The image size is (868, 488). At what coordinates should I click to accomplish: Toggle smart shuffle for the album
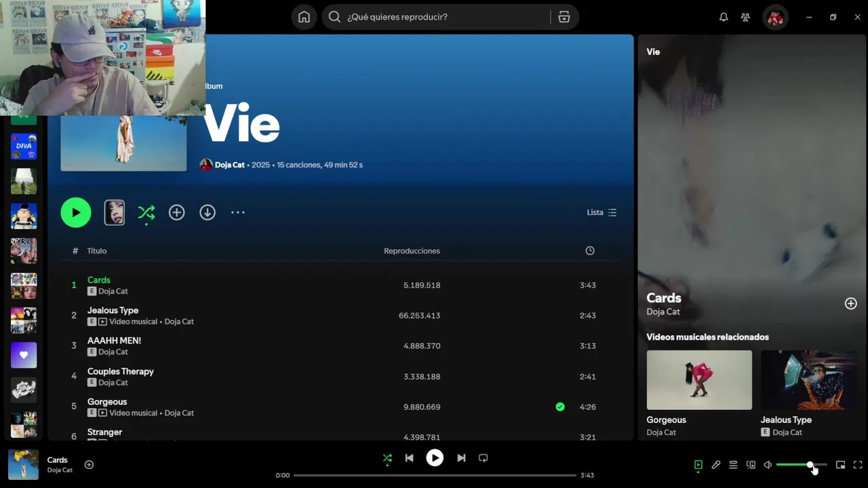(x=146, y=213)
